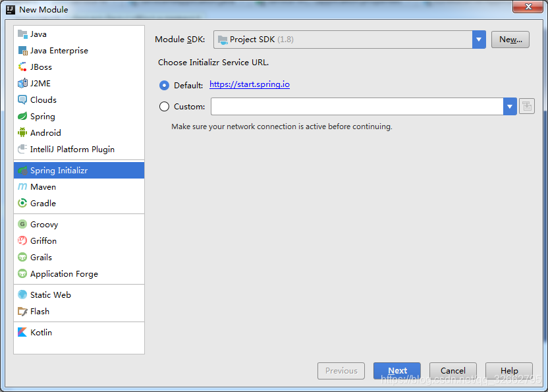The height and width of the screenshot is (392, 548).
Task: Select Clouds module type
Action: point(79,100)
